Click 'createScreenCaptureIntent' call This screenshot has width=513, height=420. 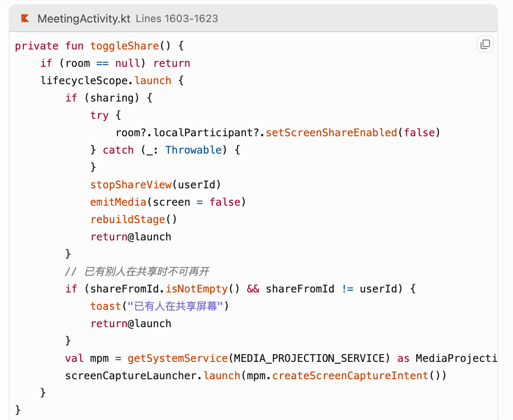(x=350, y=375)
